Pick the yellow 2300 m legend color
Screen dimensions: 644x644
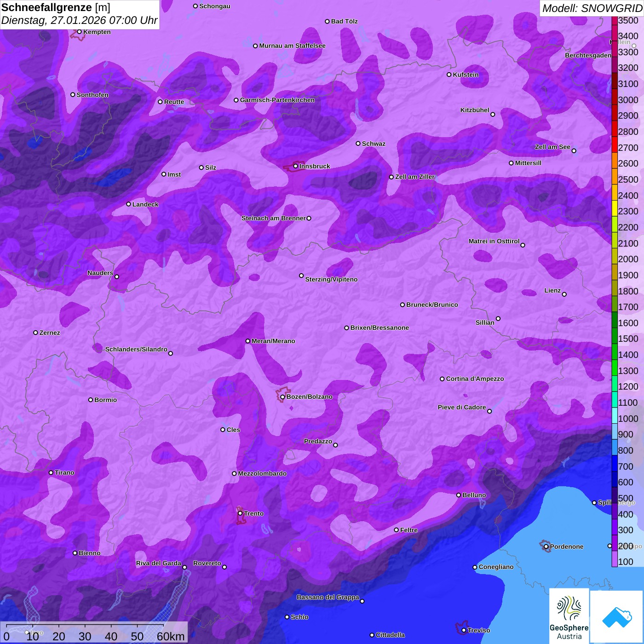(615, 208)
